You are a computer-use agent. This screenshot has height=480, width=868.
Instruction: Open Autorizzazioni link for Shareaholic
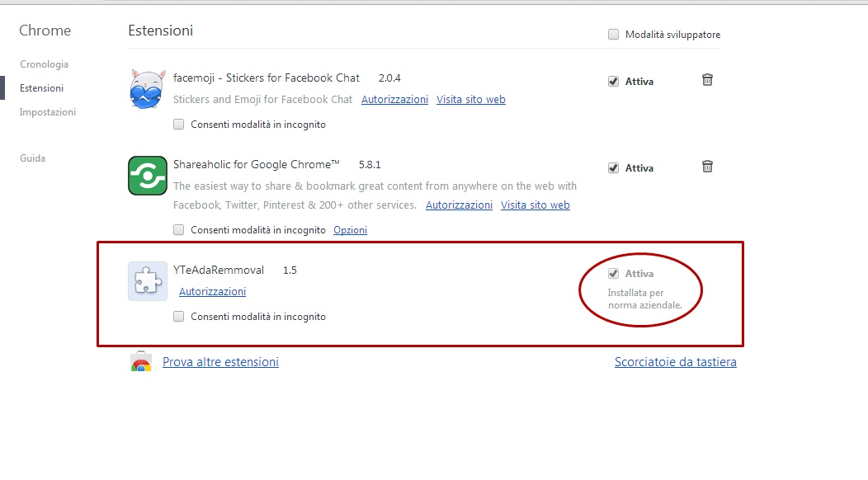coord(459,205)
